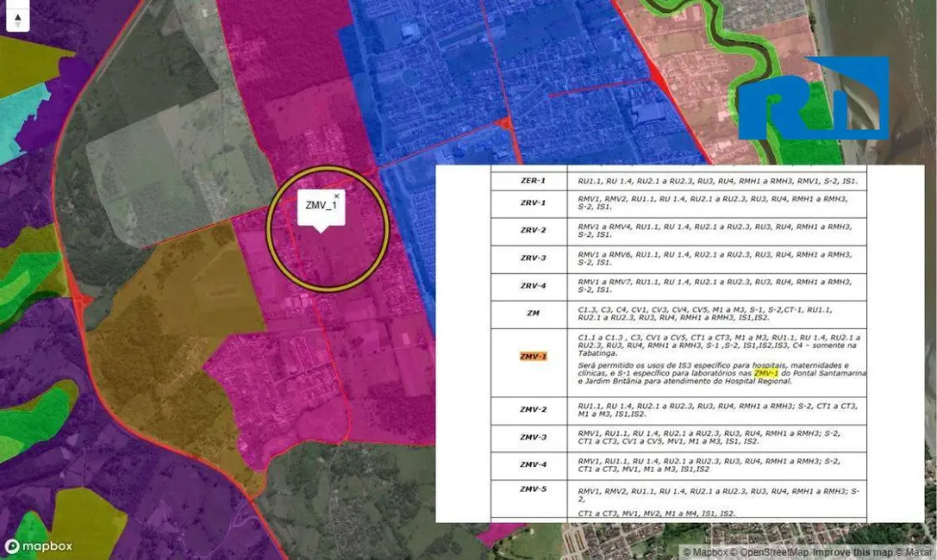Select the ZRV-3 row in zoning table
Image resolution: width=937 pixels, height=560 pixels.
coord(533,258)
